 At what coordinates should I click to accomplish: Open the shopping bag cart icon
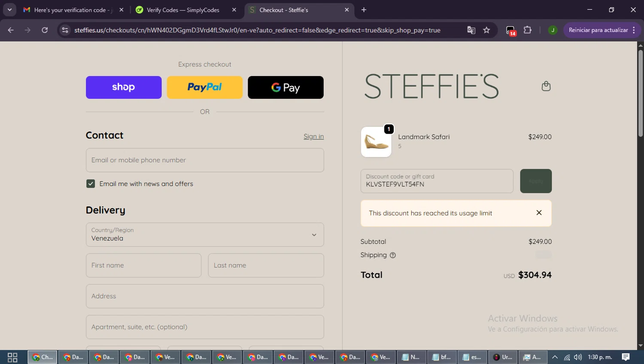pyautogui.click(x=546, y=86)
